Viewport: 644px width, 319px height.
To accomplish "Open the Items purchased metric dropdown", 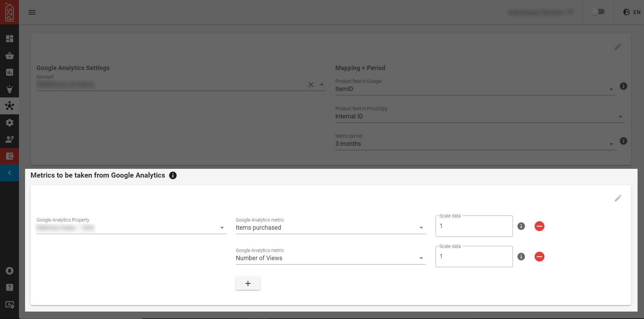I will (331, 228).
